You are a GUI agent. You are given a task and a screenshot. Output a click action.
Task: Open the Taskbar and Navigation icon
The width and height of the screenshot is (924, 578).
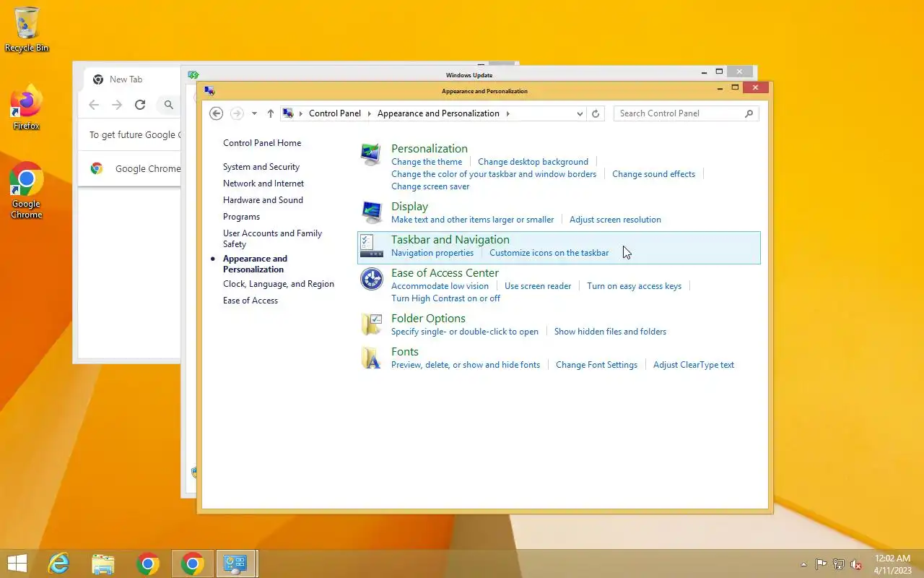pyautogui.click(x=371, y=246)
